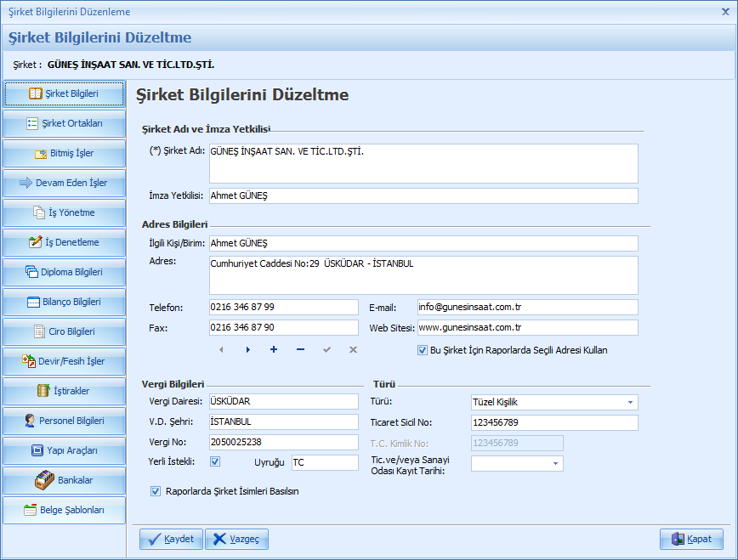The height and width of the screenshot is (560, 738).
Task: Open Odası Kayıt Tarihi date dropdown
Action: coord(556,464)
